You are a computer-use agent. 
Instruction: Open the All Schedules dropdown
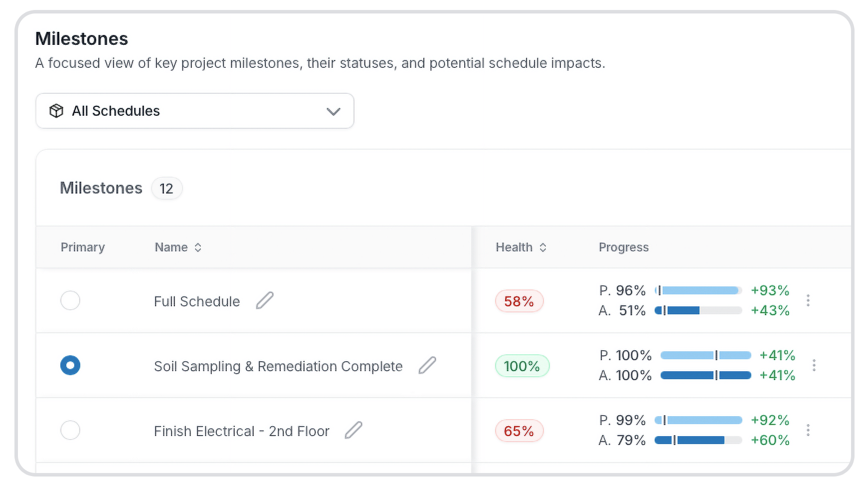(194, 111)
